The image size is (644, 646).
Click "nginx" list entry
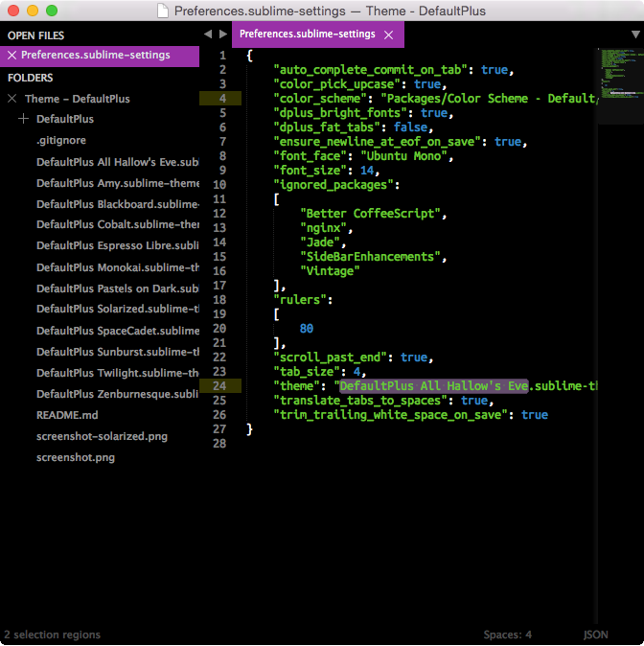tap(324, 228)
